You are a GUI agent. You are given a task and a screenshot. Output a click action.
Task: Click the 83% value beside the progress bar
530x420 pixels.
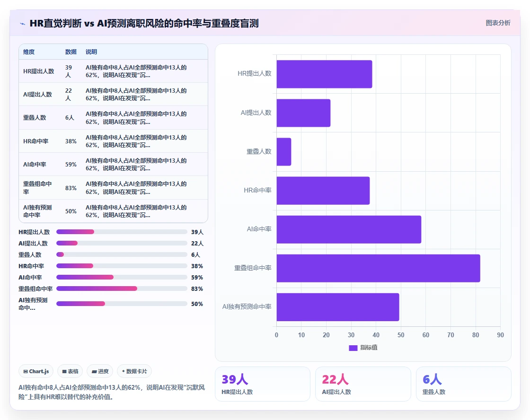[x=197, y=289]
